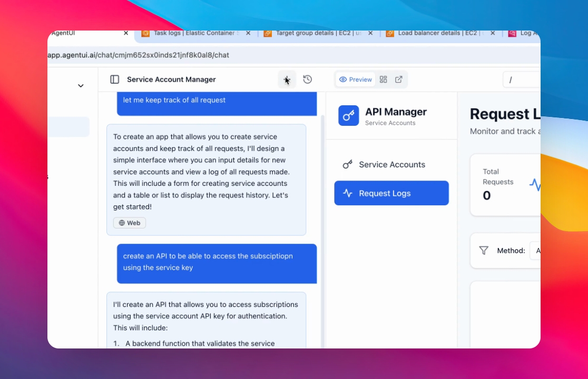
Task: Switch to the Log browser tab
Action: 524,33
